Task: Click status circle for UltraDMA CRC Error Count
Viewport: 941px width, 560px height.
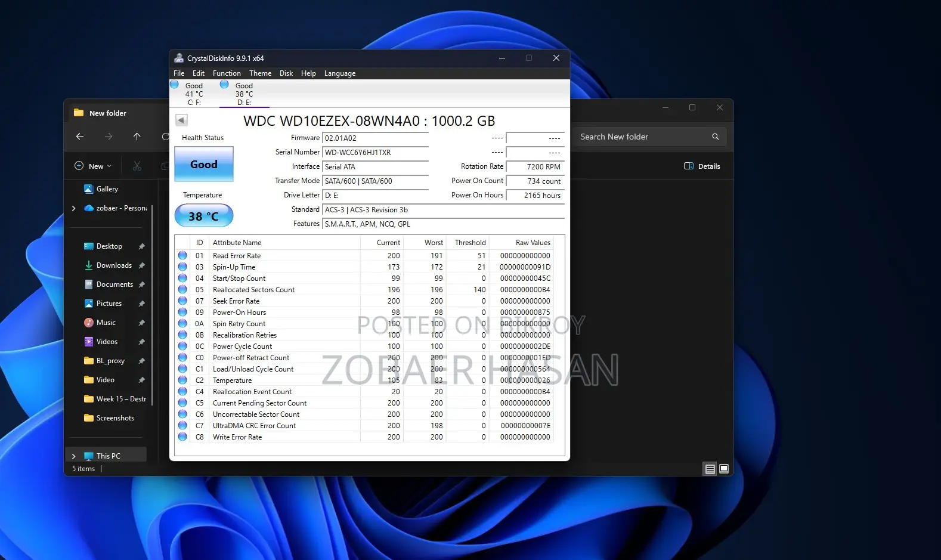Action: coord(182,425)
